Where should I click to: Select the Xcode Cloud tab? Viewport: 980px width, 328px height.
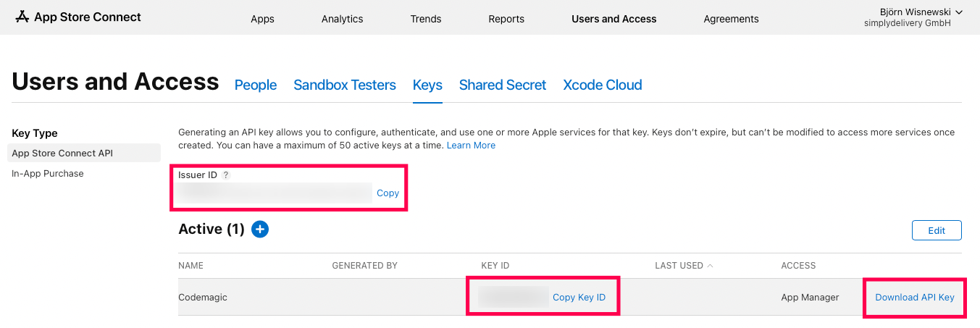tap(602, 85)
